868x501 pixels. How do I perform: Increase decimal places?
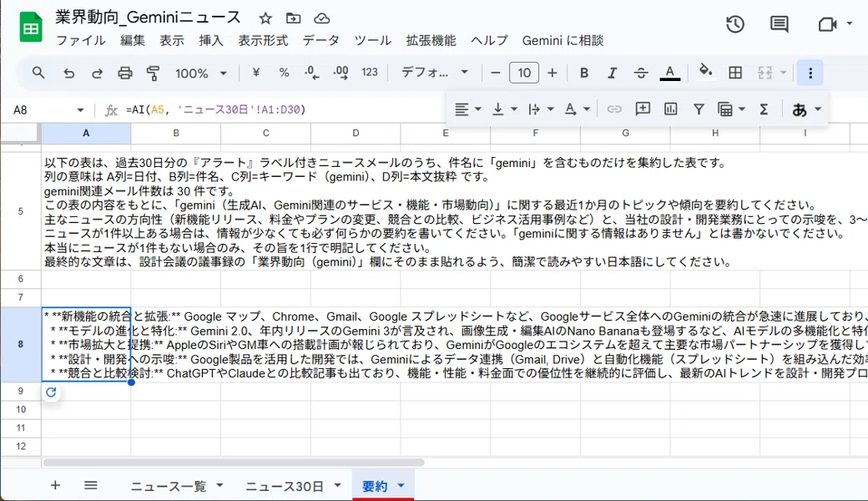[341, 73]
